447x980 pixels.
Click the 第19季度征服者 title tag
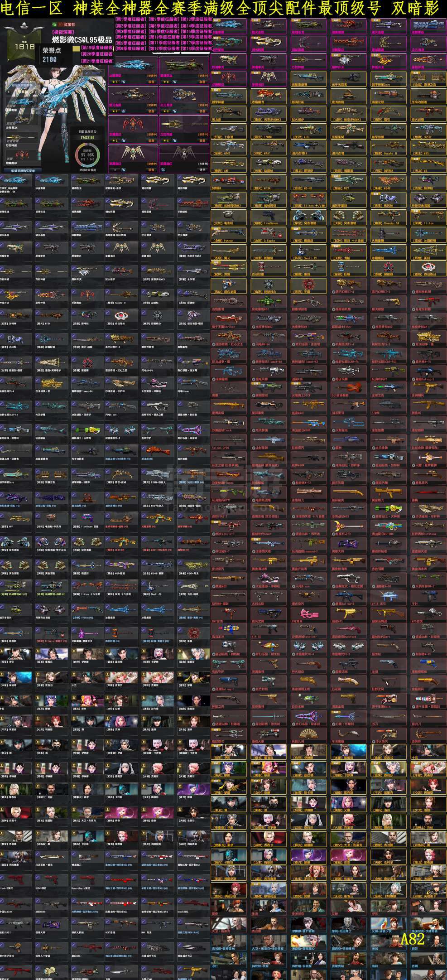[x=97, y=48]
